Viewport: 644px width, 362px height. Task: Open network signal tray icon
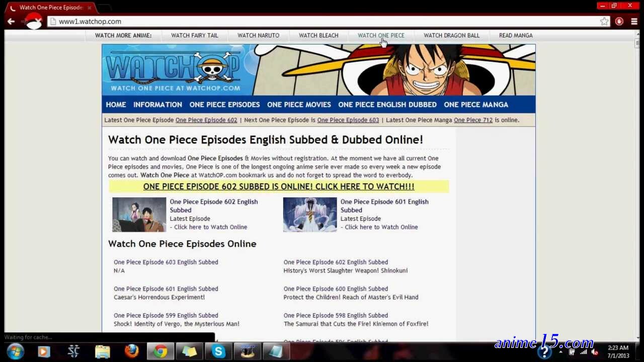pyautogui.click(x=584, y=352)
